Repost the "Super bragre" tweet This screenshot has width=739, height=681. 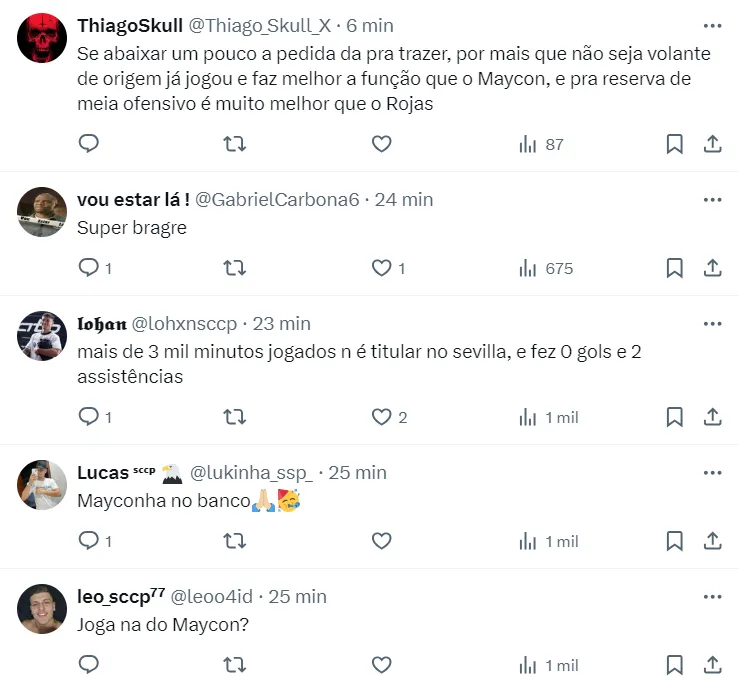point(234,268)
